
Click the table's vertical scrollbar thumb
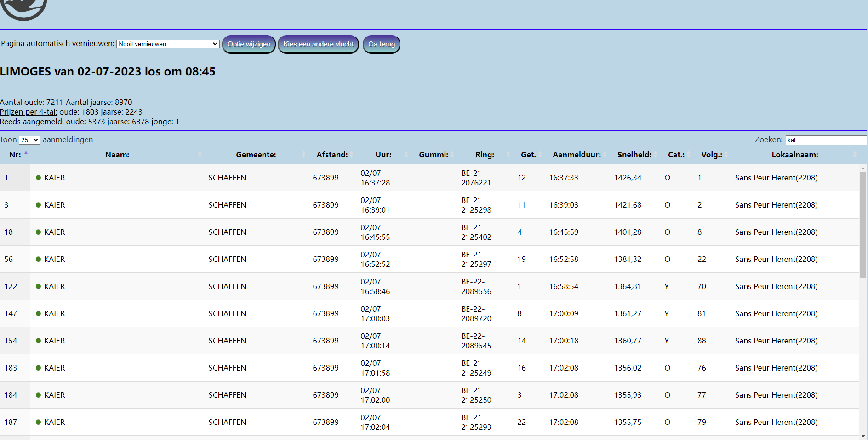tap(863, 225)
